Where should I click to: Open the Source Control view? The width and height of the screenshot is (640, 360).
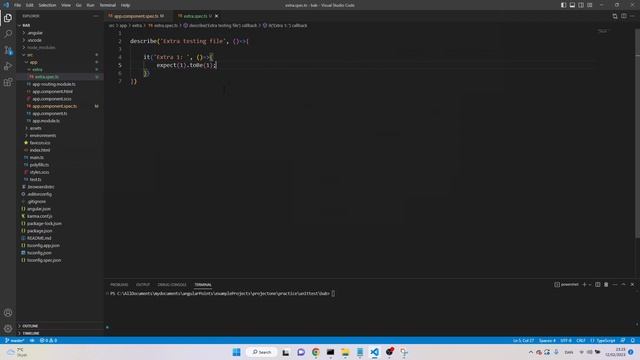pos(8,50)
